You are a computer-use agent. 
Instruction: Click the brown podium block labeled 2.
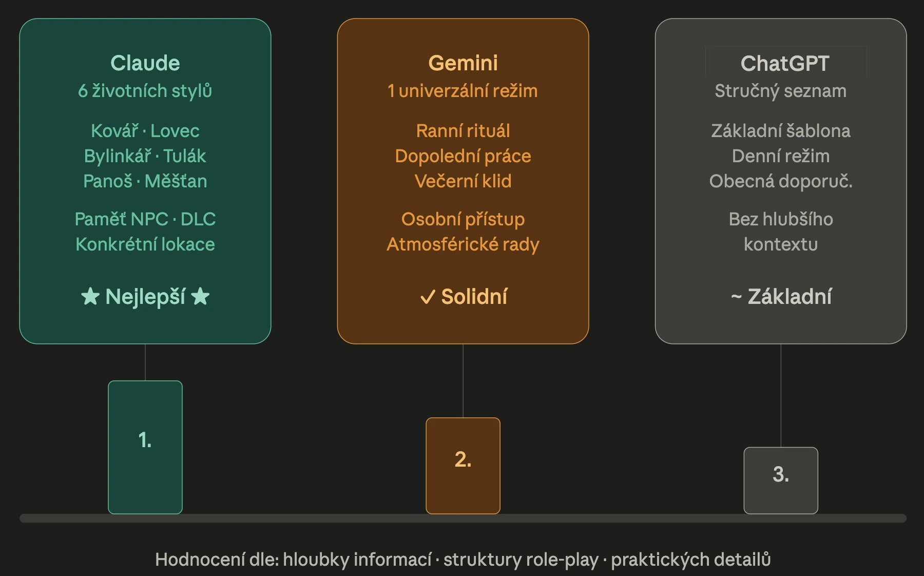(x=463, y=465)
